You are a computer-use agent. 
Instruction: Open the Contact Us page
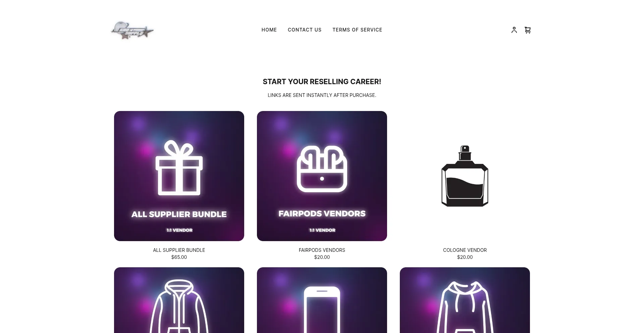(x=305, y=30)
